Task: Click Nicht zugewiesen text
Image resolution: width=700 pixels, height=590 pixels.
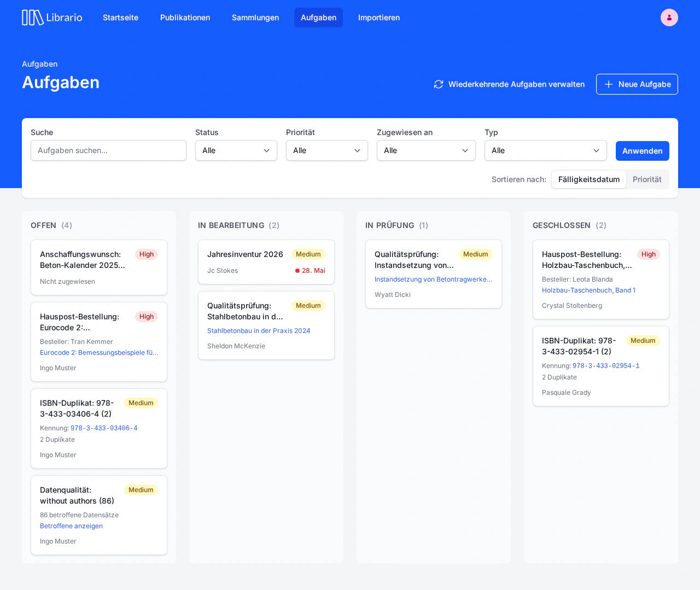Action: pos(67,282)
